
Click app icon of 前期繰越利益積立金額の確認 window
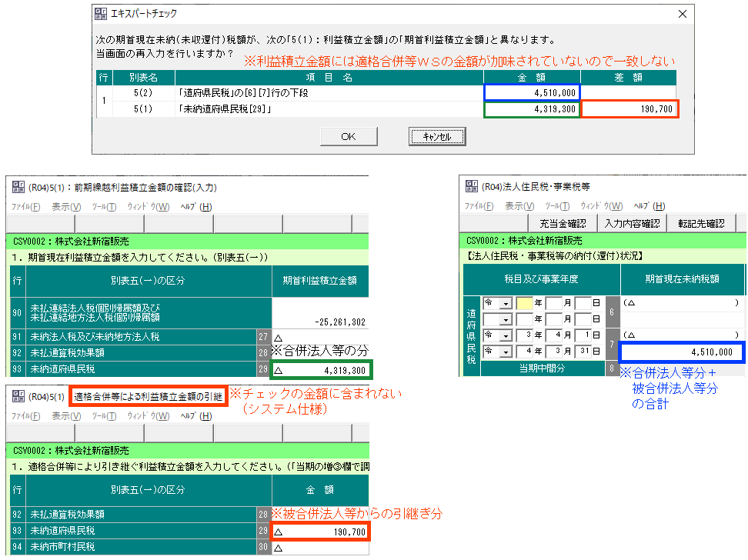click(x=16, y=186)
